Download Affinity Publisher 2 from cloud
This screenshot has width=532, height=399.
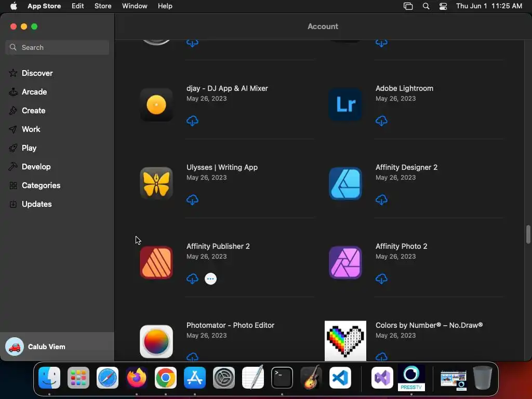192,279
